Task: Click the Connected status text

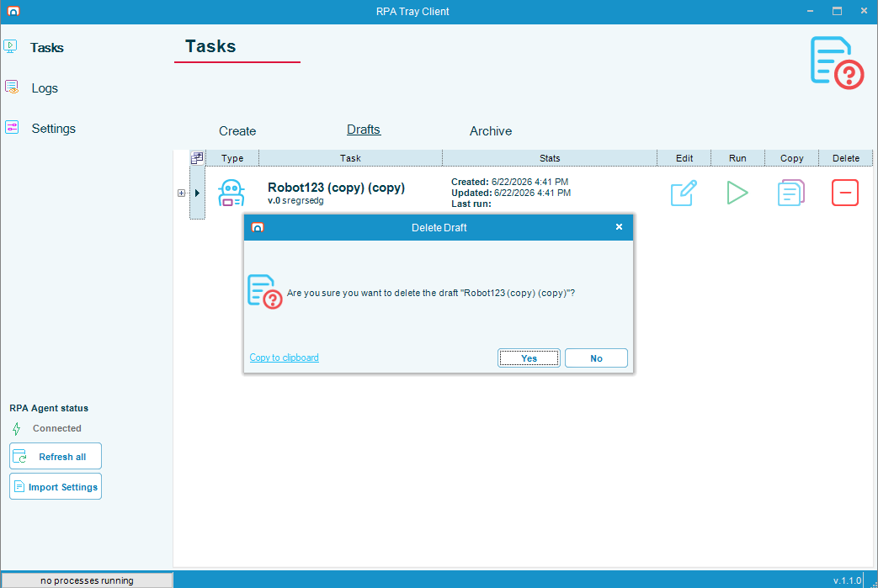Action: pos(56,428)
